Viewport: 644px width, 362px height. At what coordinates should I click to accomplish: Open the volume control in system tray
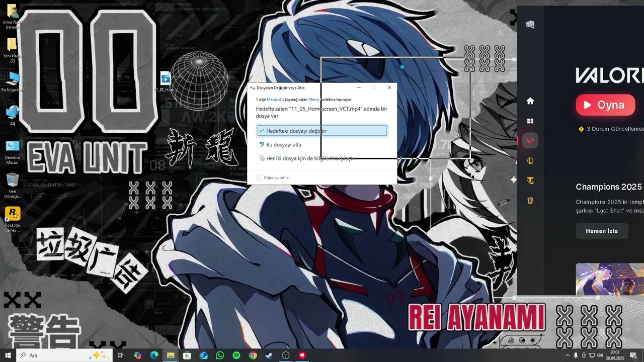pyautogui.click(x=600, y=355)
